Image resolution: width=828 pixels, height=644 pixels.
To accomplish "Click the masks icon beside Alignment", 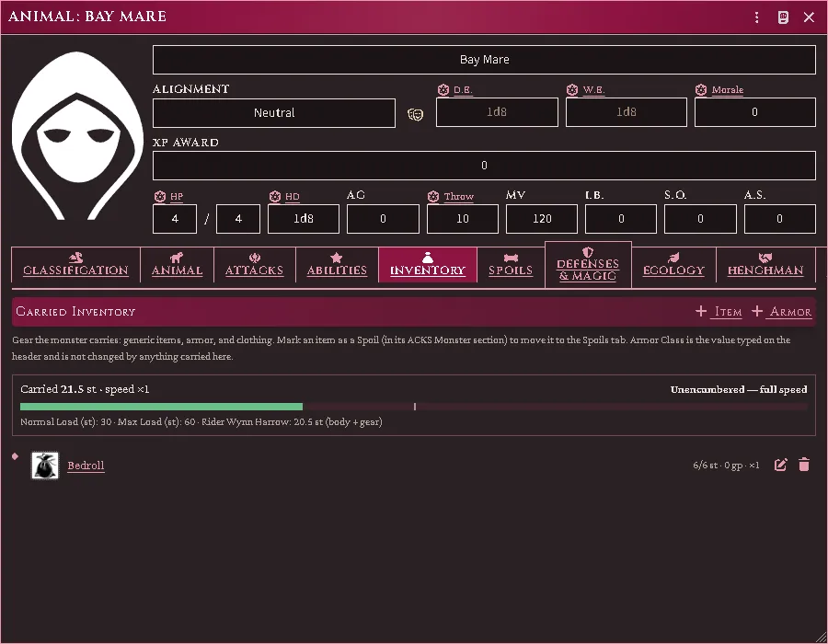I will [416, 114].
